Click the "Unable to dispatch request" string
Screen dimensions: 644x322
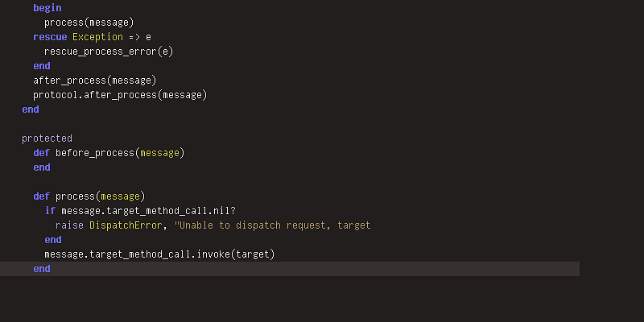click(x=272, y=225)
